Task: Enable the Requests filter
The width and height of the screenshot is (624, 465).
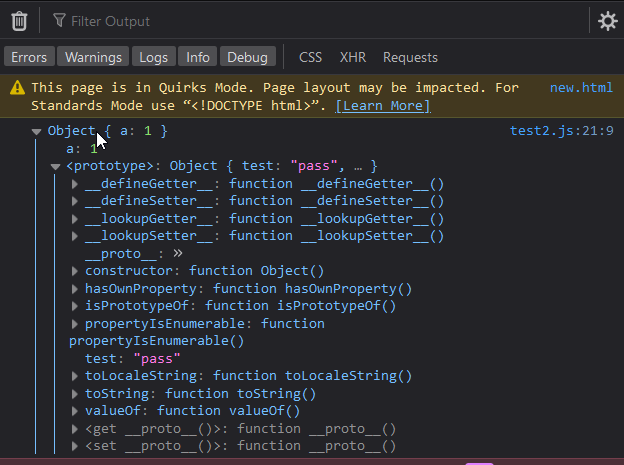Action: [x=410, y=57]
